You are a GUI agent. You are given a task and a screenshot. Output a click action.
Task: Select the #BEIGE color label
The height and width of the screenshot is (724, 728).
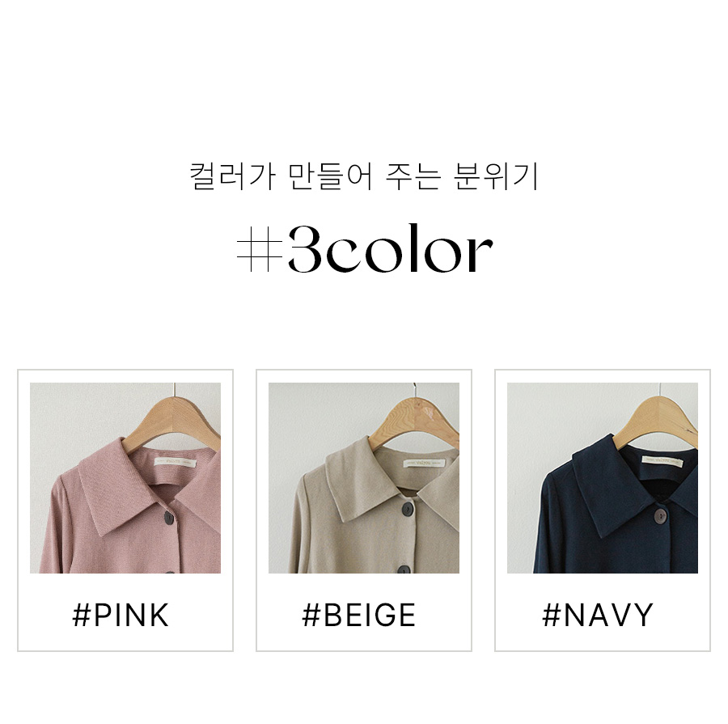click(x=359, y=616)
